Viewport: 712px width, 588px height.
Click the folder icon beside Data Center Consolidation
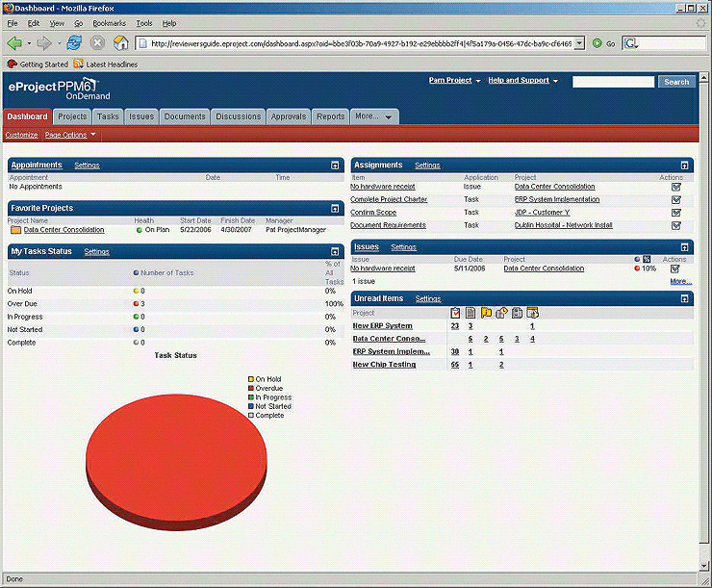16,230
